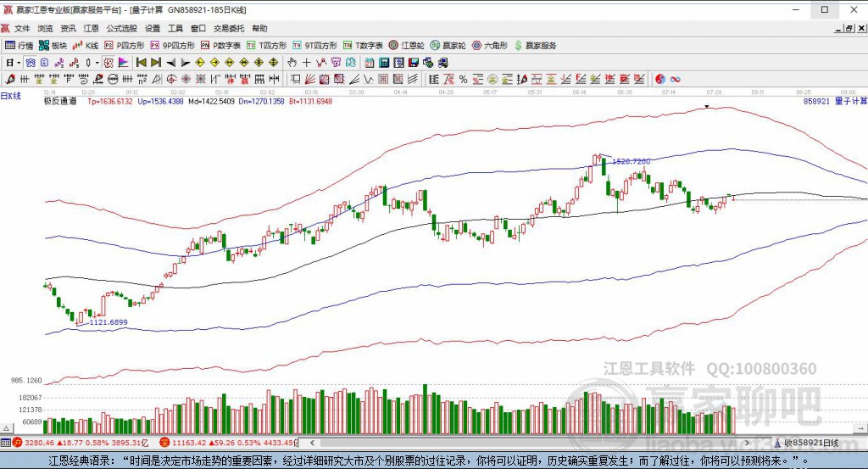This screenshot has height=469, width=868.
Task: Click the Shenzhen index 11163.42 status entry
Action: (229, 443)
